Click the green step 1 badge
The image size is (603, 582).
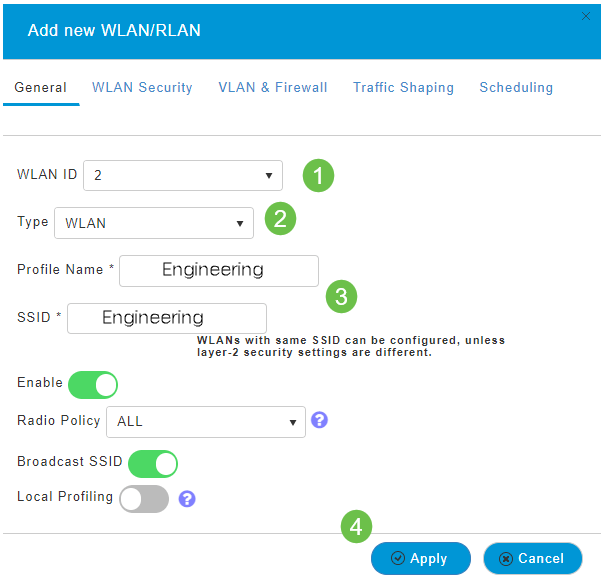coord(318,176)
